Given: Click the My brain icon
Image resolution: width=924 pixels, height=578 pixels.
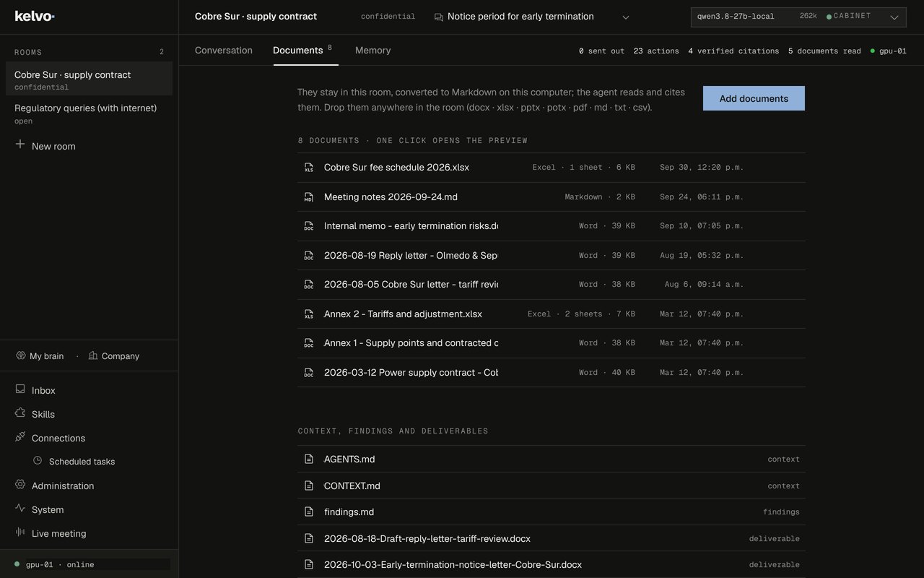Looking at the screenshot, I should tap(20, 355).
